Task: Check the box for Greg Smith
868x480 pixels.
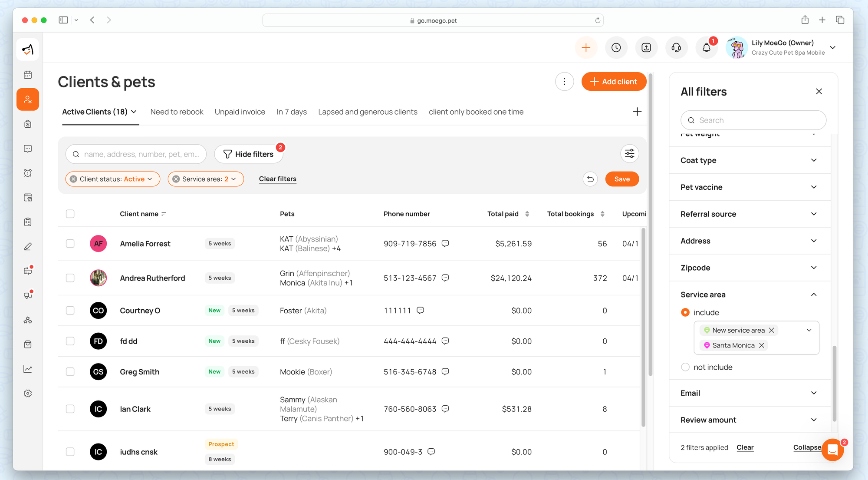Action: tap(70, 372)
